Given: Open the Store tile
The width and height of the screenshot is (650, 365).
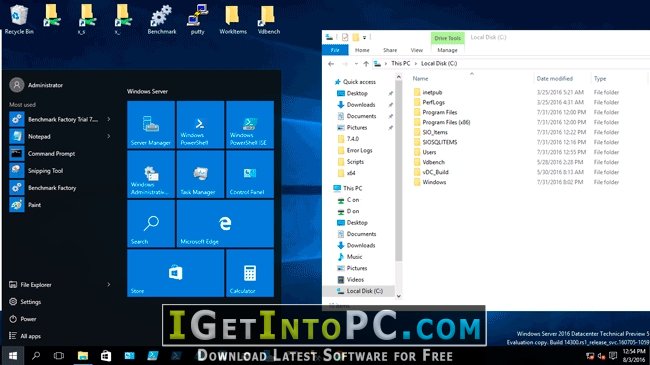Looking at the screenshot, I should [x=176, y=273].
